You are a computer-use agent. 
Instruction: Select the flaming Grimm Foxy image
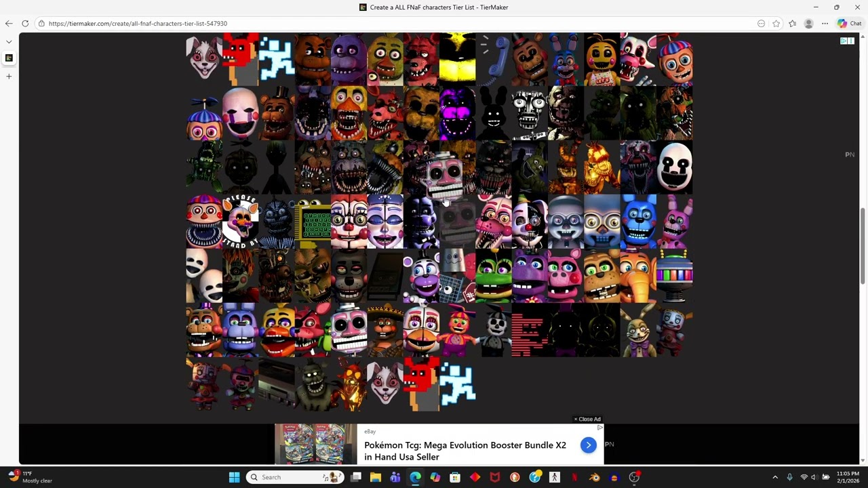click(x=349, y=384)
